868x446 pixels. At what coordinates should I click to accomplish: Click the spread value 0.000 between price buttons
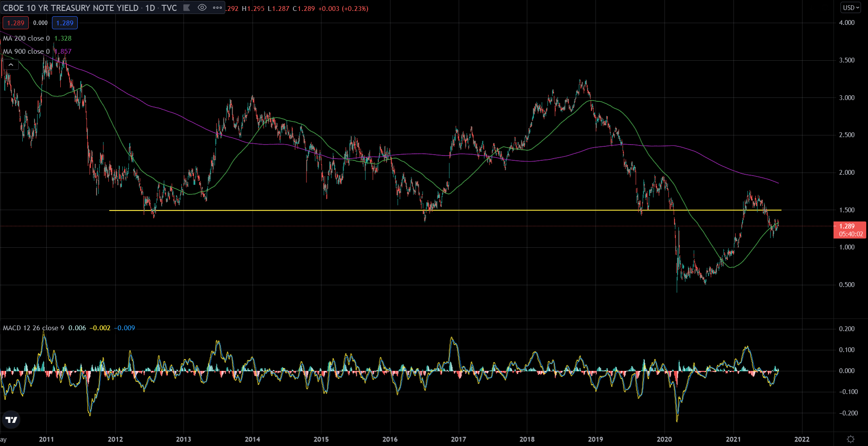(x=40, y=23)
